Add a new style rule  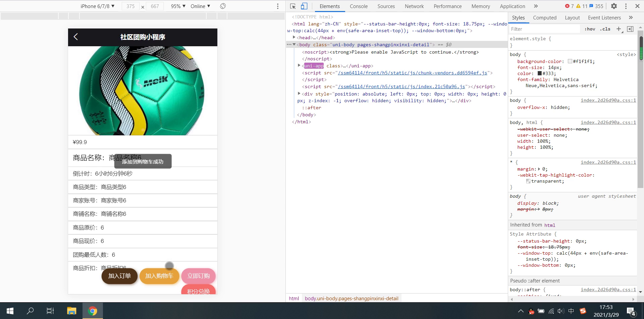[619, 29]
